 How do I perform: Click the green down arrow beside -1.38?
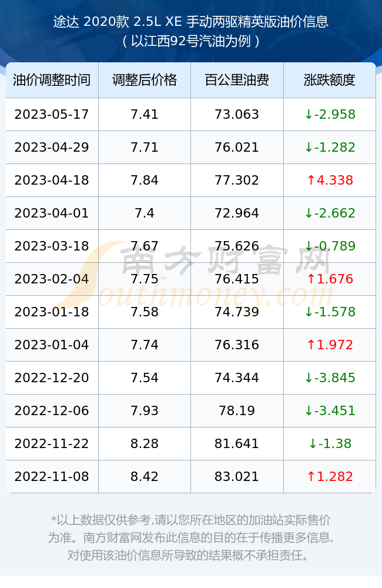coord(312,443)
